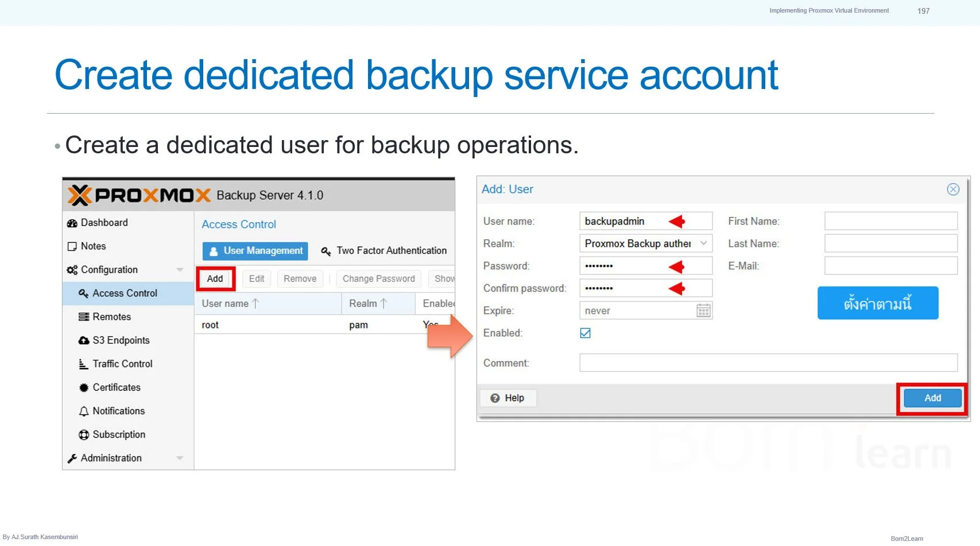The height and width of the screenshot is (546, 980).
Task: Click the Confirm password field
Action: pyautogui.click(x=646, y=288)
